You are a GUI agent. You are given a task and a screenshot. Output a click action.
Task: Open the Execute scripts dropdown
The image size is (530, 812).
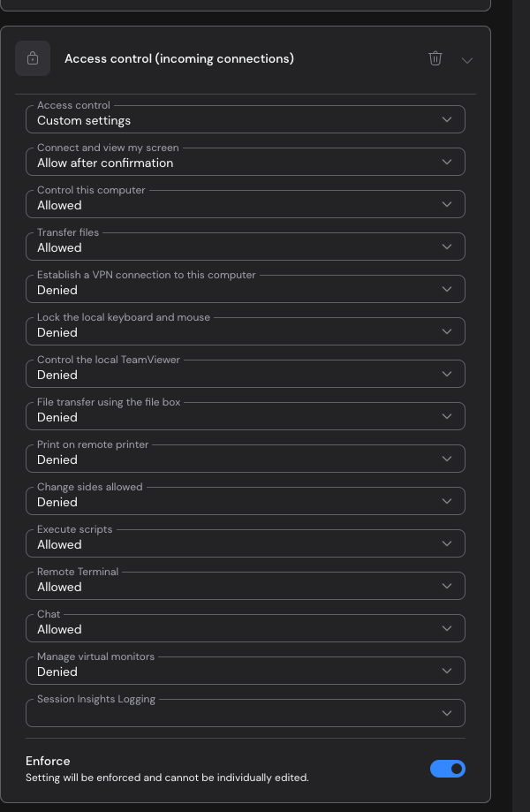(x=246, y=544)
